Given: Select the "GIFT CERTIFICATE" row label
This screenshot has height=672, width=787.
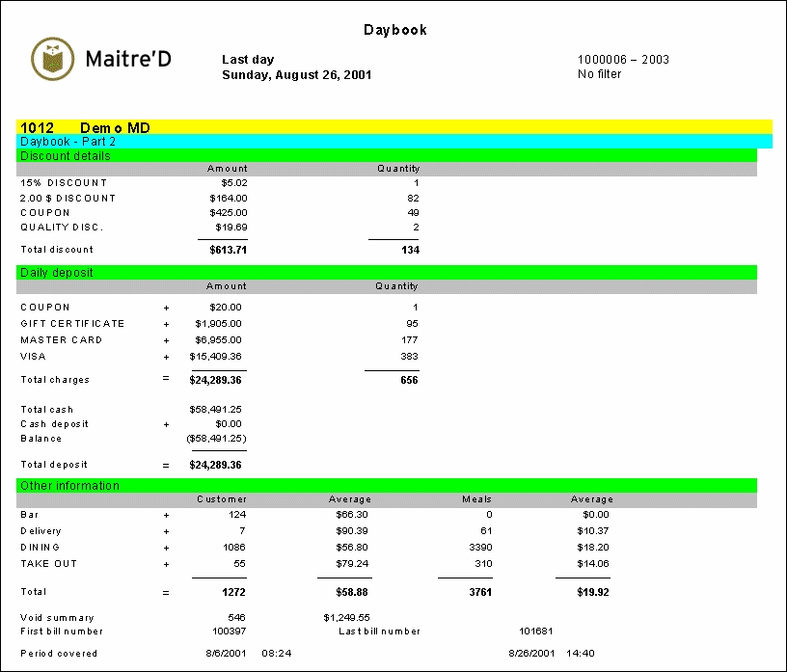Looking at the screenshot, I should pyautogui.click(x=72, y=324).
